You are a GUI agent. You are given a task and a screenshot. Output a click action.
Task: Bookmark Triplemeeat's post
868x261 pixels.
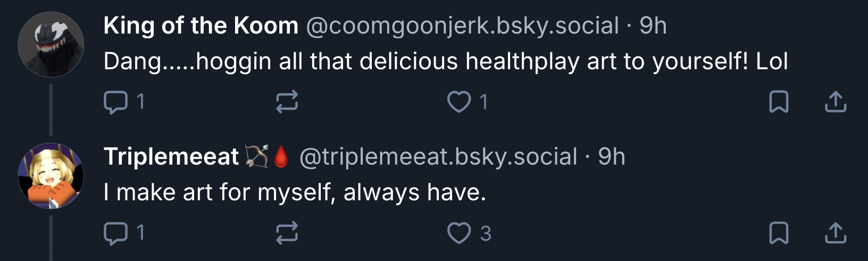point(779,233)
